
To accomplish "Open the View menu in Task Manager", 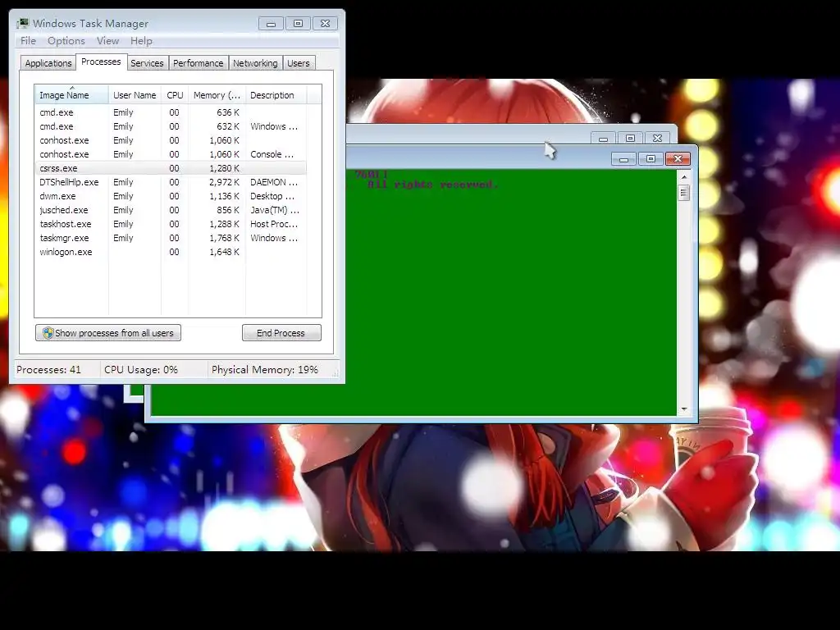I will pos(107,41).
